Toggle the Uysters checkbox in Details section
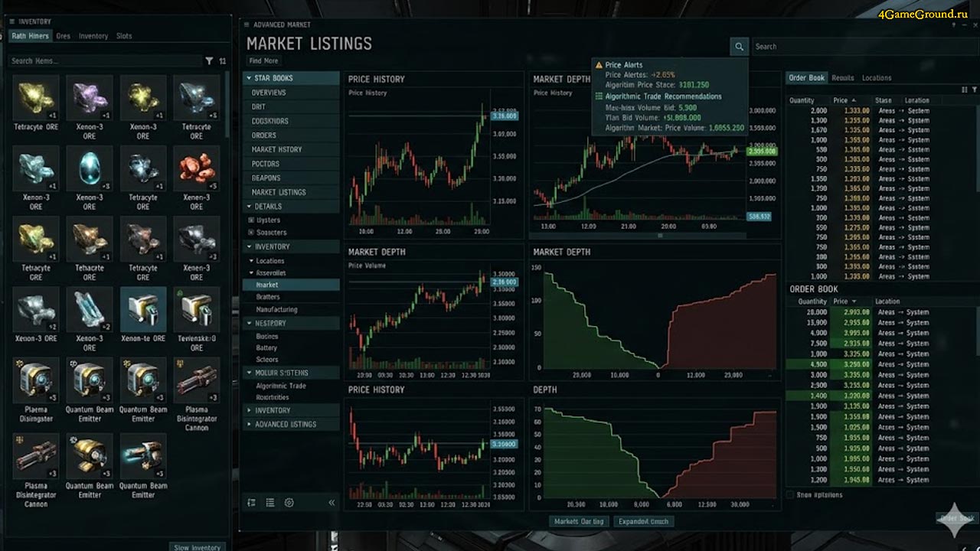The width and height of the screenshot is (980, 551). tap(251, 220)
